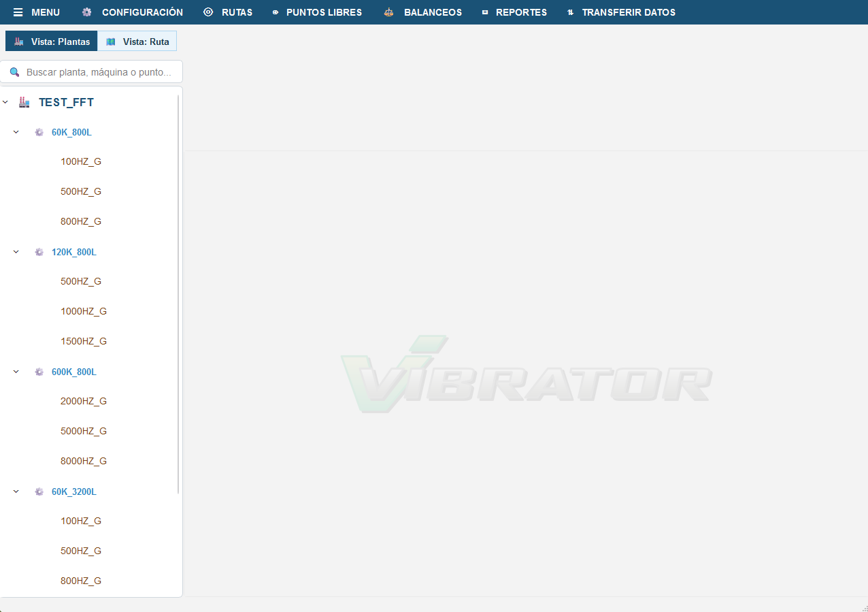
Task: Select point 1500HZ_G
Action: pyautogui.click(x=84, y=341)
